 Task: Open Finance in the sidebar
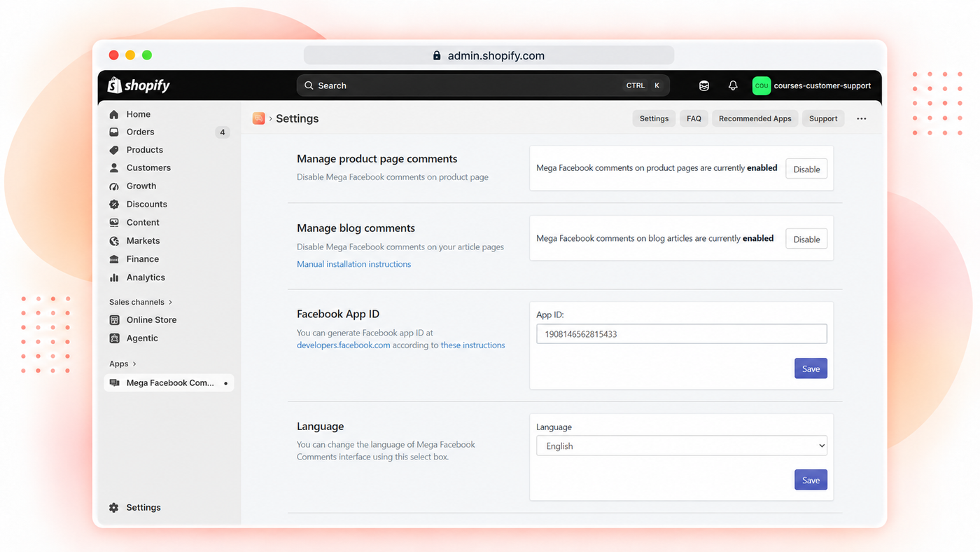[143, 259]
